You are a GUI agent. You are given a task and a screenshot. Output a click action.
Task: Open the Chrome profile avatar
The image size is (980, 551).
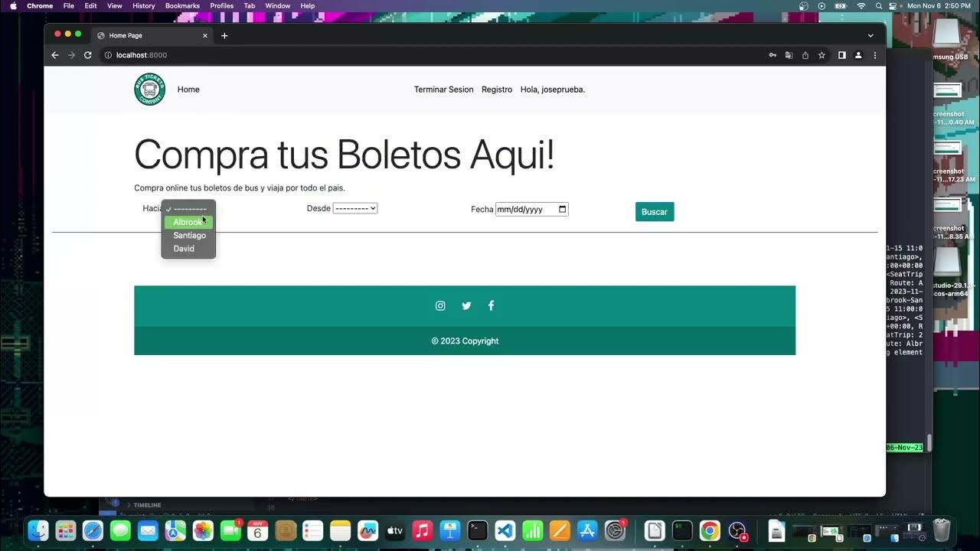(x=858, y=55)
